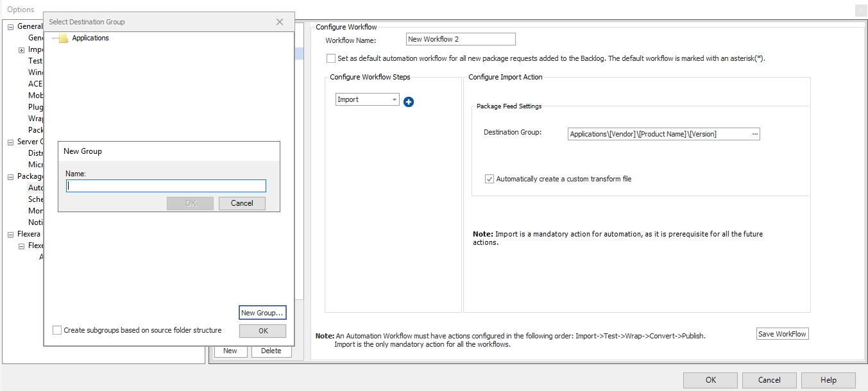
Task: Focus the New Group Name field
Action: 166,186
